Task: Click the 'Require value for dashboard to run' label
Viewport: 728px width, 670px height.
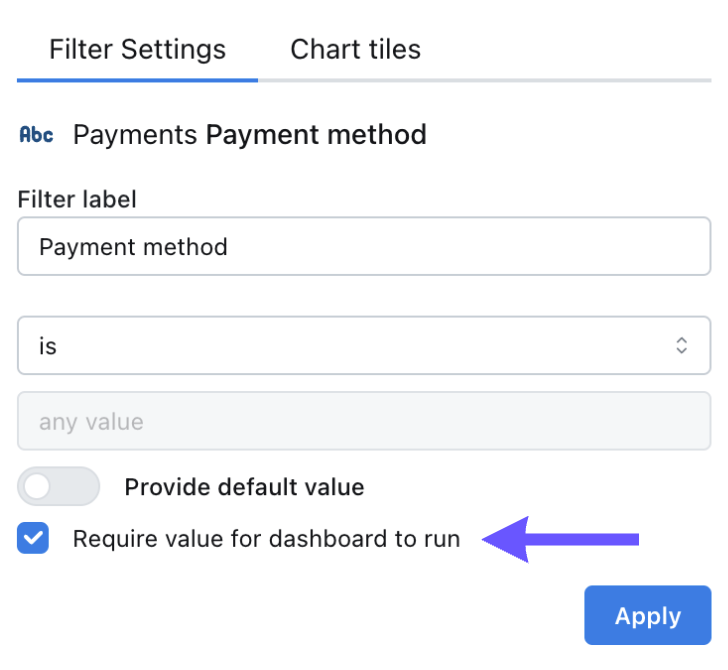Action: pos(266,539)
